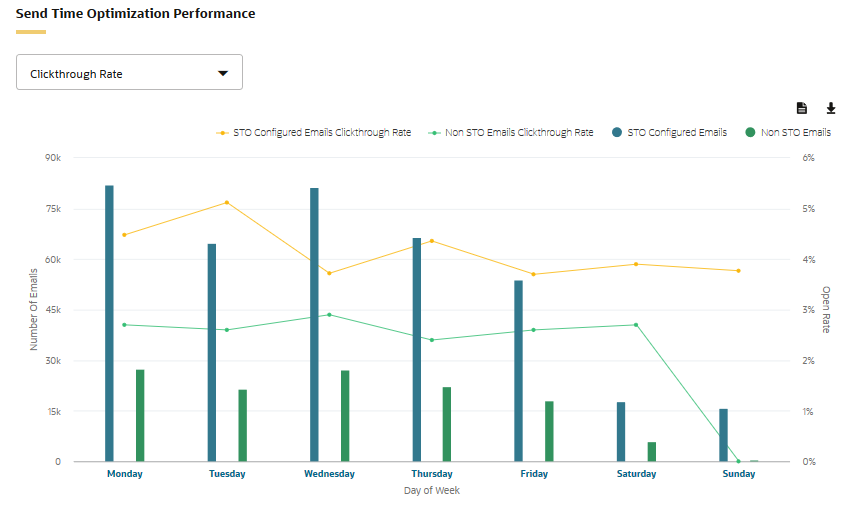Screen dimensions: 851x508
Task: Click Tuesday's yellow STO clickthrough rate point
Action: pos(227,202)
